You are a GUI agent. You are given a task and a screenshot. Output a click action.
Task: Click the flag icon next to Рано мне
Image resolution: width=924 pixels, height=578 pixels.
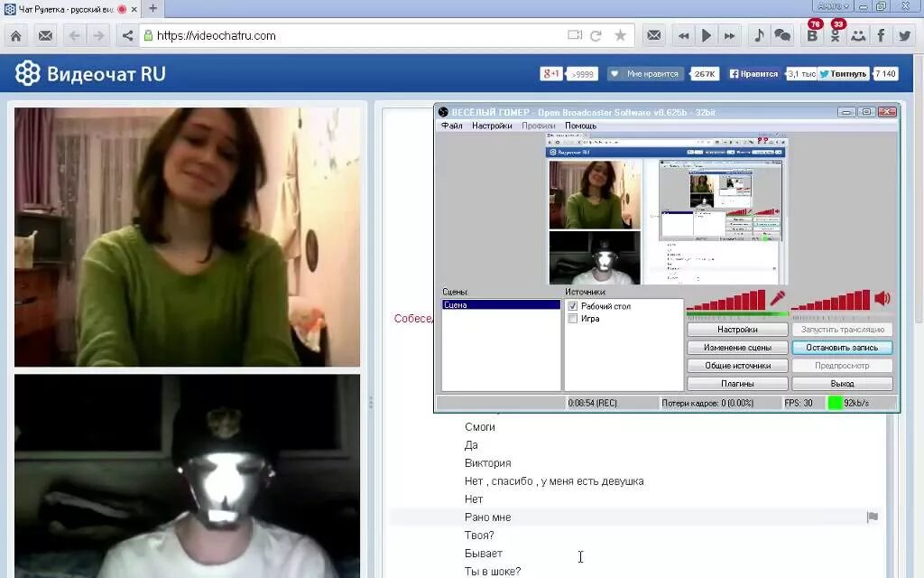(873, 517)
